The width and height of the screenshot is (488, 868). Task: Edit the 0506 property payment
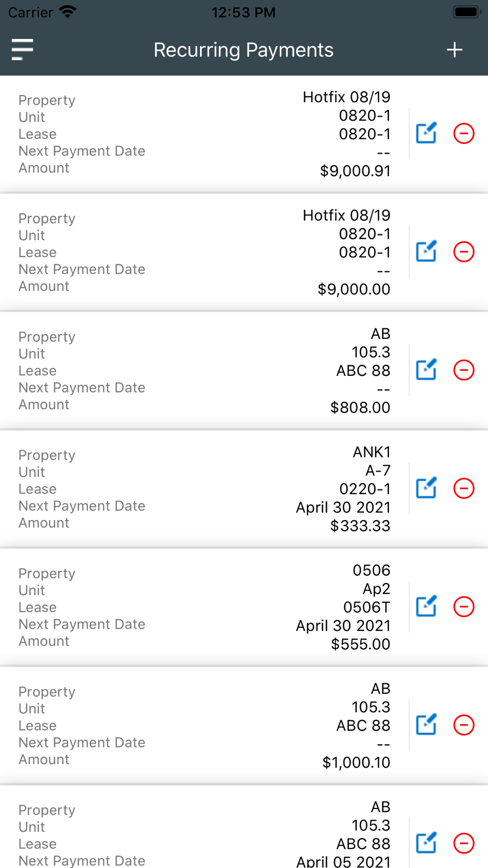[x=426, y=607]
